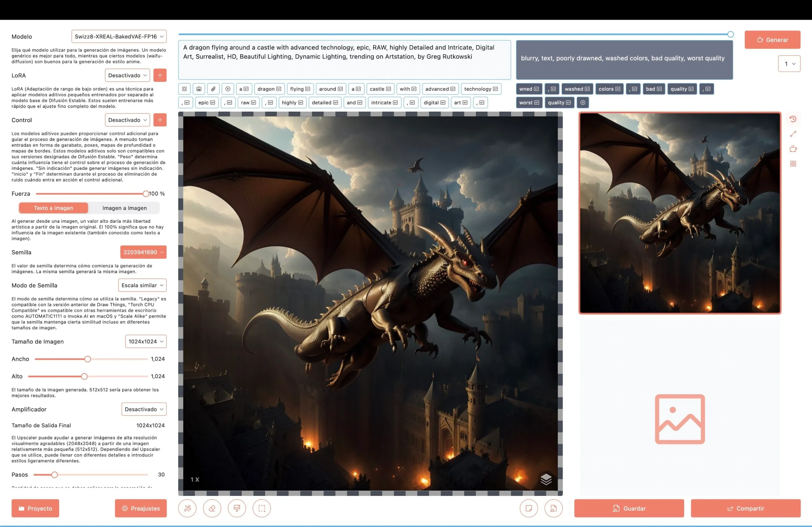The height and width of the screenshot is (527, 812).
Task: Remove the 'dragon' prompt token
Action: click(279, 89)
